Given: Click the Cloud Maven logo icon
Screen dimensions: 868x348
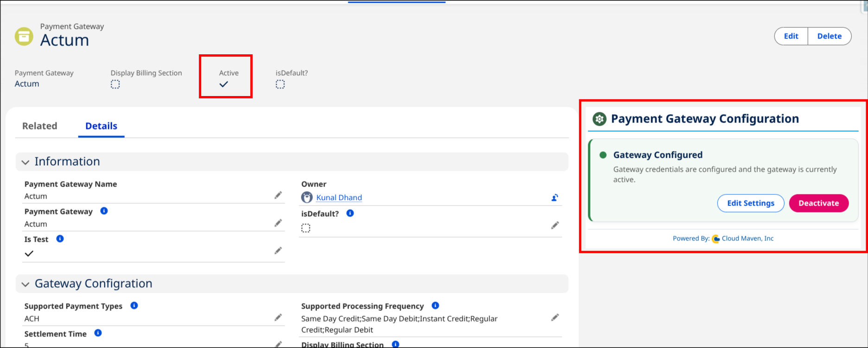Looking at the screenshot, I should point(716,239).
